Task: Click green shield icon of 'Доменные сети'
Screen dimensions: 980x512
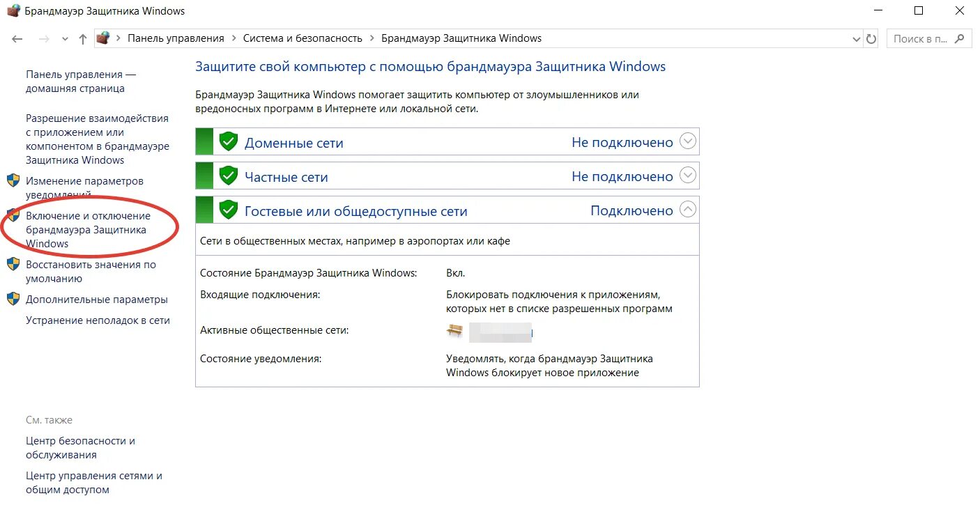Action: pos(228,141)
